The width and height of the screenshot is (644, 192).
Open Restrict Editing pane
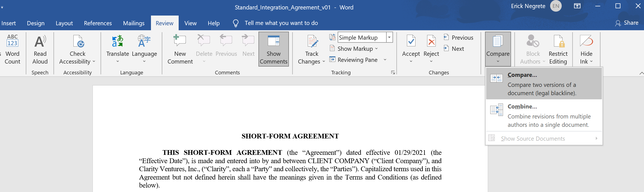(x=558, y=49)
